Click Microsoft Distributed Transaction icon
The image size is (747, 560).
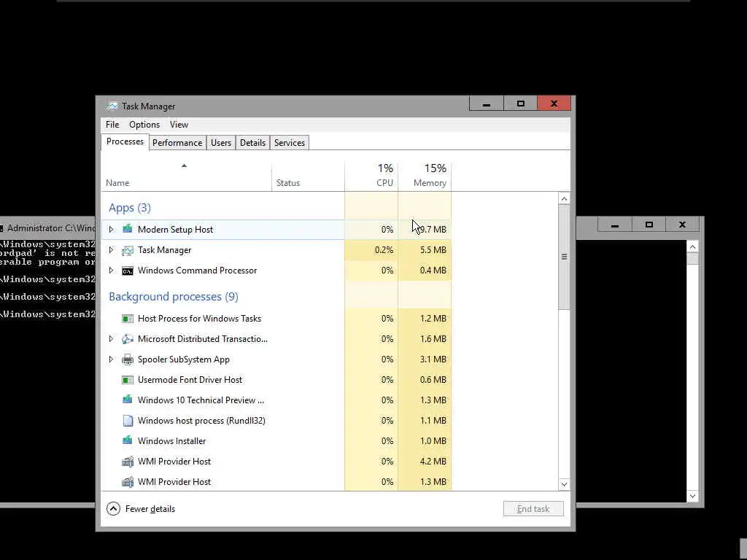coord(127,339)
